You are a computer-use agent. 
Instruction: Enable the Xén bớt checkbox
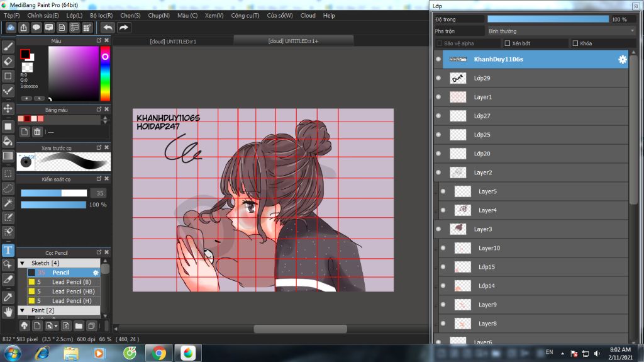tap(508, 43)
